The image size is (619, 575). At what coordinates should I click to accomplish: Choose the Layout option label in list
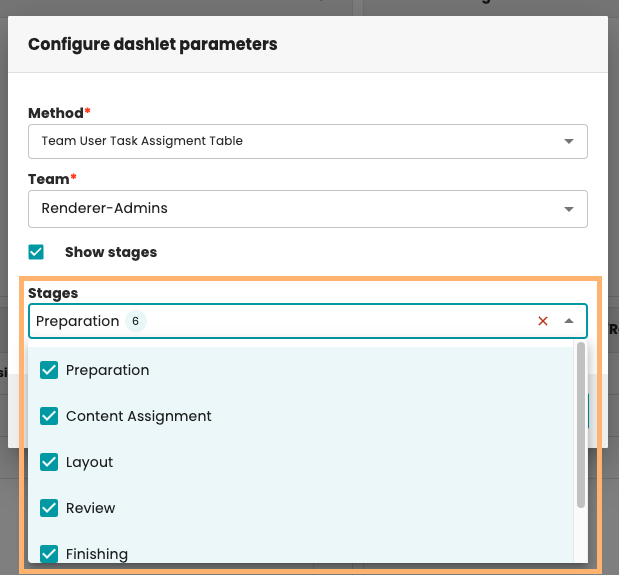[x=90, y=462]
